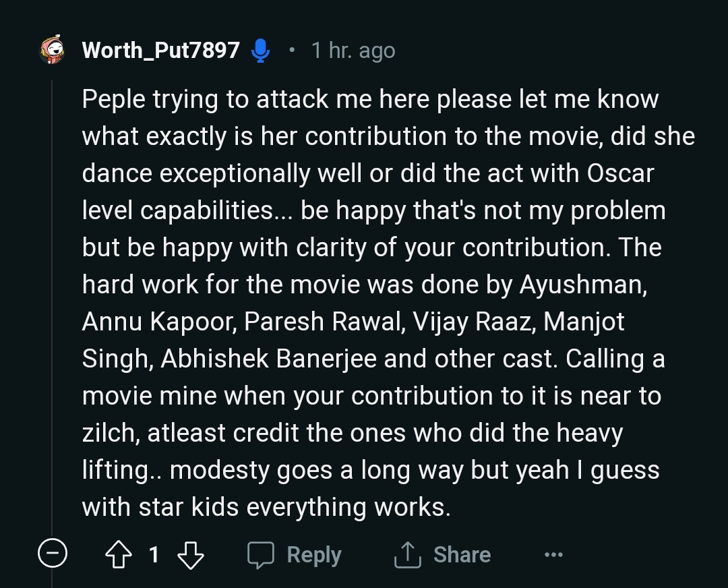Click the Share upload arrow icon
This screenshot has height=588, width=728.
(407, 555)
